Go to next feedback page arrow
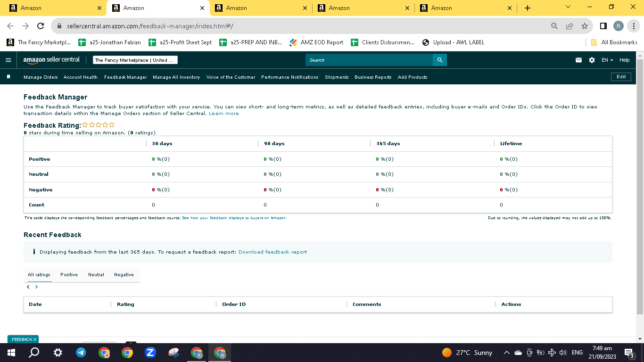 (x=36, y=287)
